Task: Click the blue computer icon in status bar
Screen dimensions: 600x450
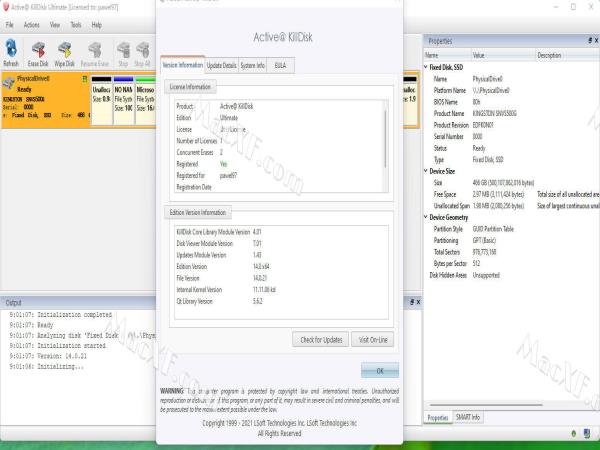Action: [587, 433]
